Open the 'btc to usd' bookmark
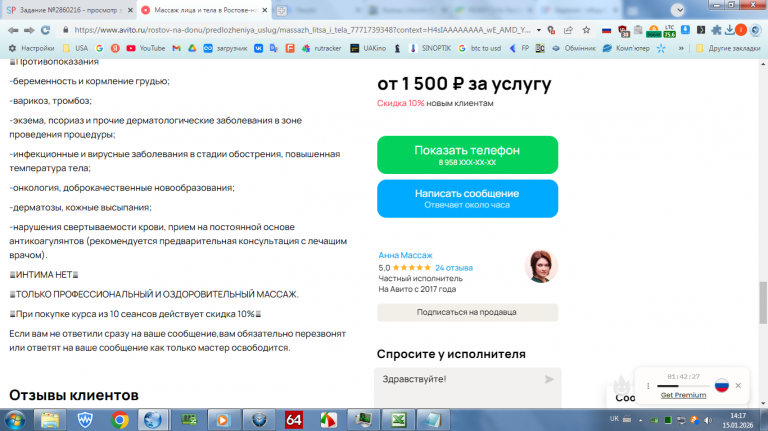This screenshot has width=768, height=431. (480, 48)
